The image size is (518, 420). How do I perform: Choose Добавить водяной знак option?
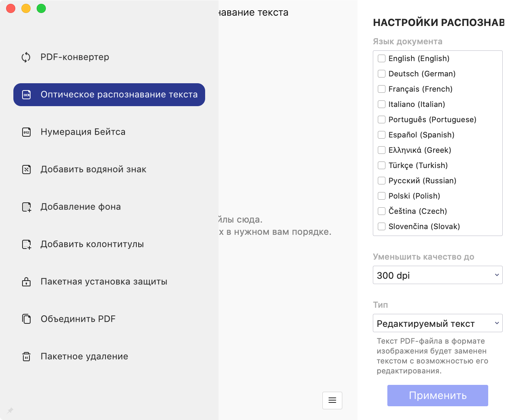(109, 170)
